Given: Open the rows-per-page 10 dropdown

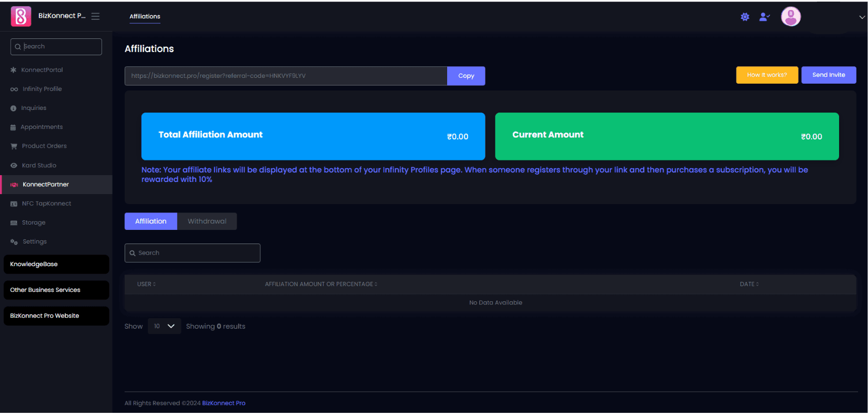Looking at the screenshot, I should 165,326.
